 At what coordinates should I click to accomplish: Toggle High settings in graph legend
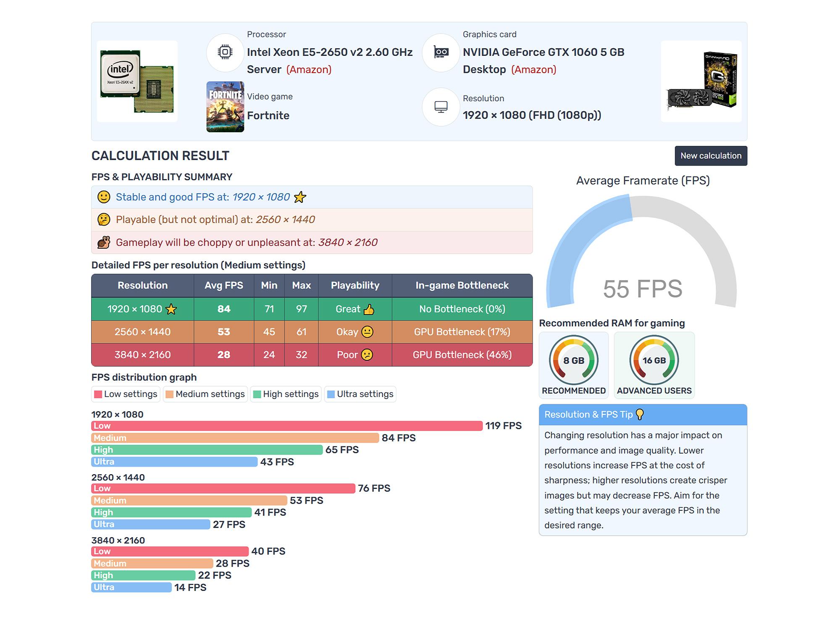tap(286, 394)
